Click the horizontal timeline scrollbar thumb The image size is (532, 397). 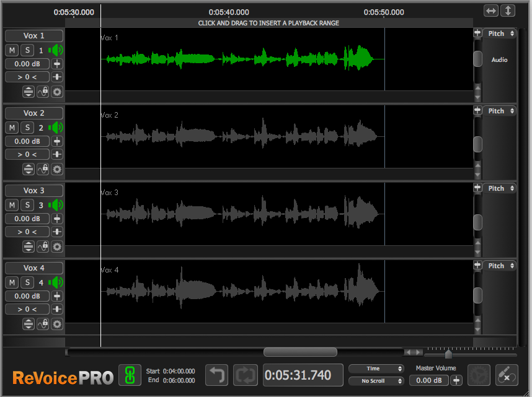pos(300,352)
